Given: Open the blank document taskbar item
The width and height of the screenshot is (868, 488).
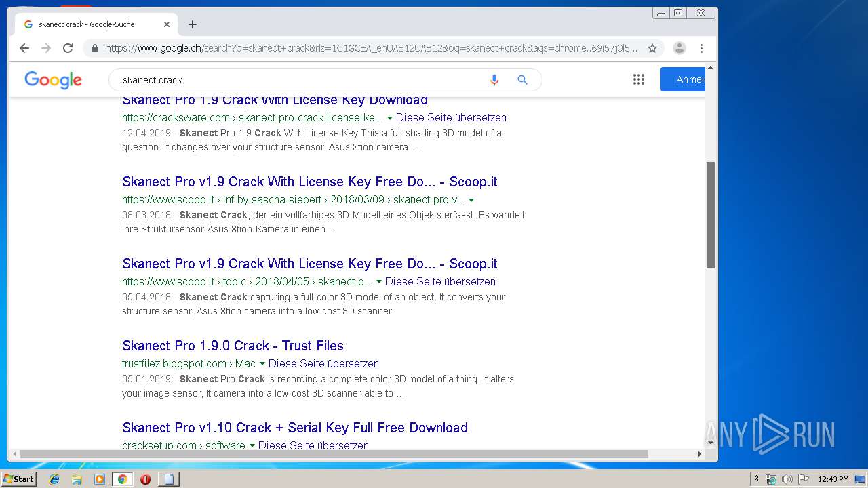Looking at the screenshot, I should click(169, 479).
